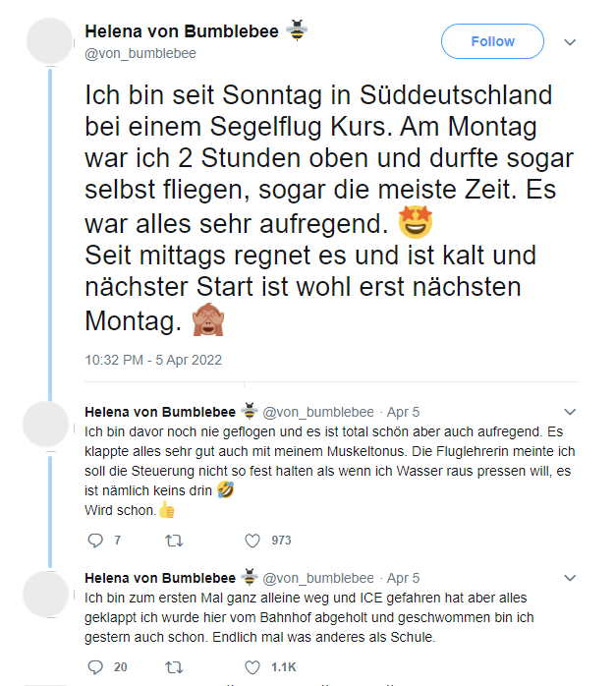Open the author name on the Muskeltonus reply

pos(160,411)
